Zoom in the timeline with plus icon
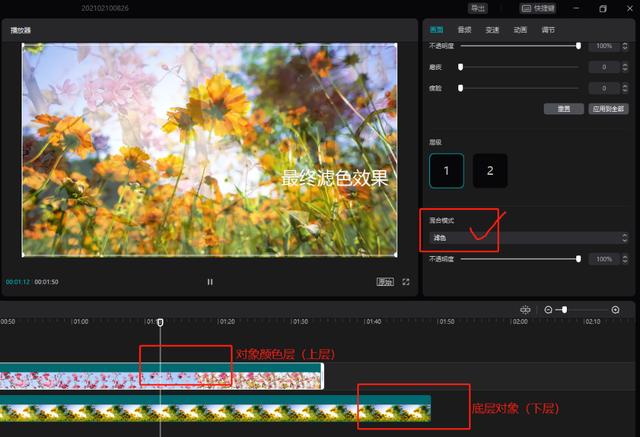This screenshot has height=437, width=640. pos(615,310)
